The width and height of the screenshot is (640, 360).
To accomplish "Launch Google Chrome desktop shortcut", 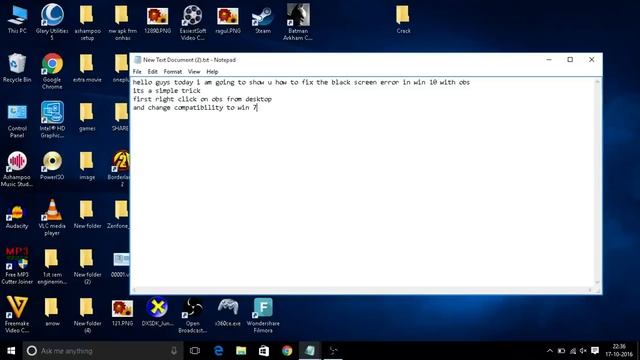I will [x=52, y=71].
